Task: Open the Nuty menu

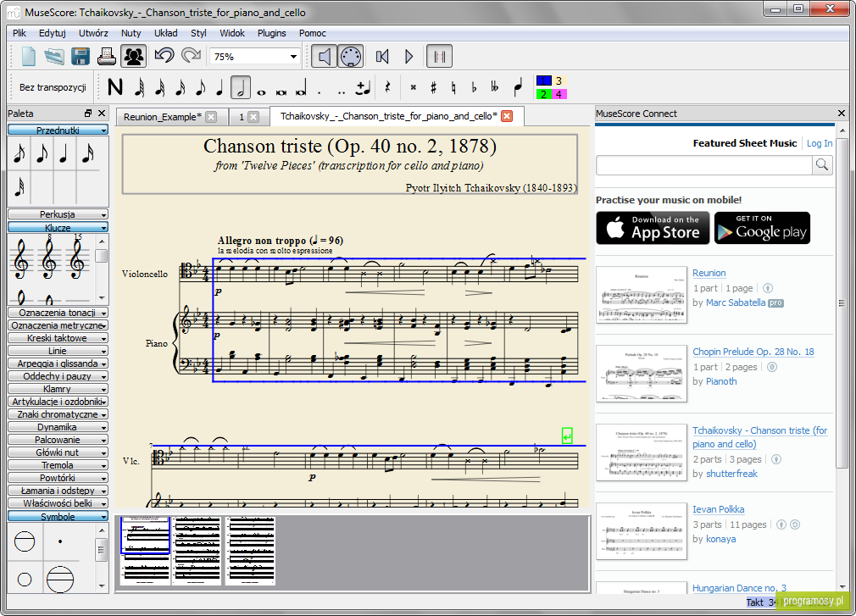Action: click(x=131, y=33)
